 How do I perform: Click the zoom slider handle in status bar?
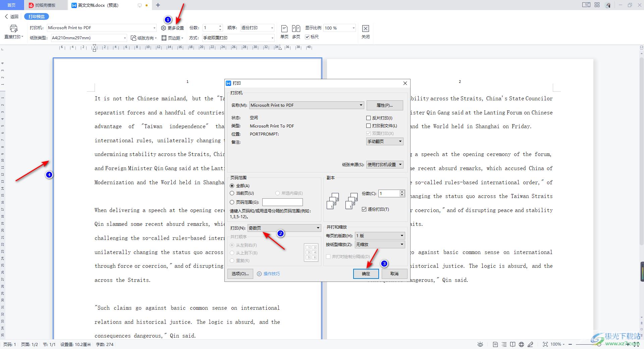[x=599, y=344]
